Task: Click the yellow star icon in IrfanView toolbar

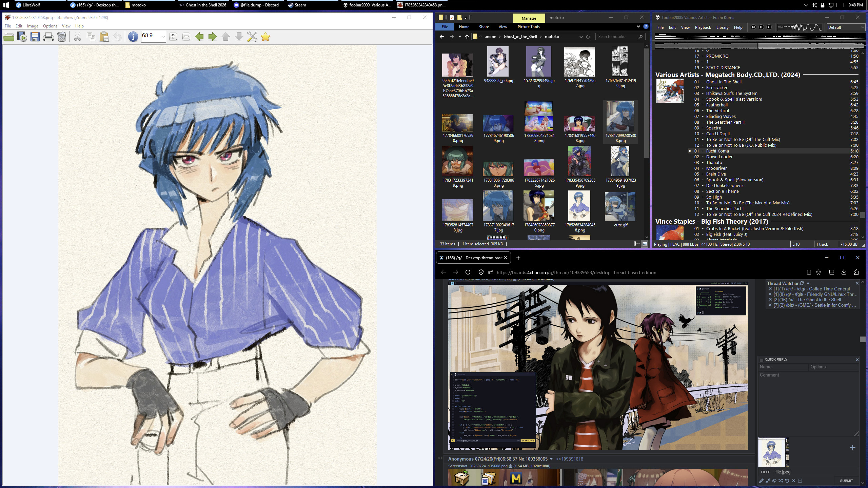Action: coord(265,37)
